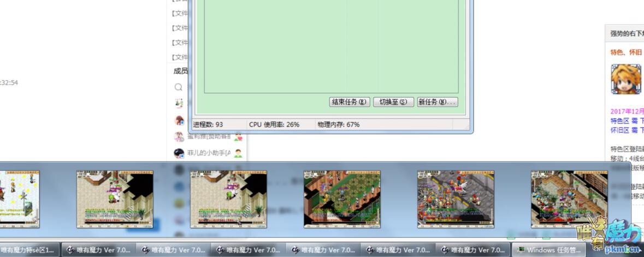The height and width of the screenshot is (257, 644).
Task: Click the 结束任务 (End Task) button
Action: pyautogui.click(x=350, y=102)
